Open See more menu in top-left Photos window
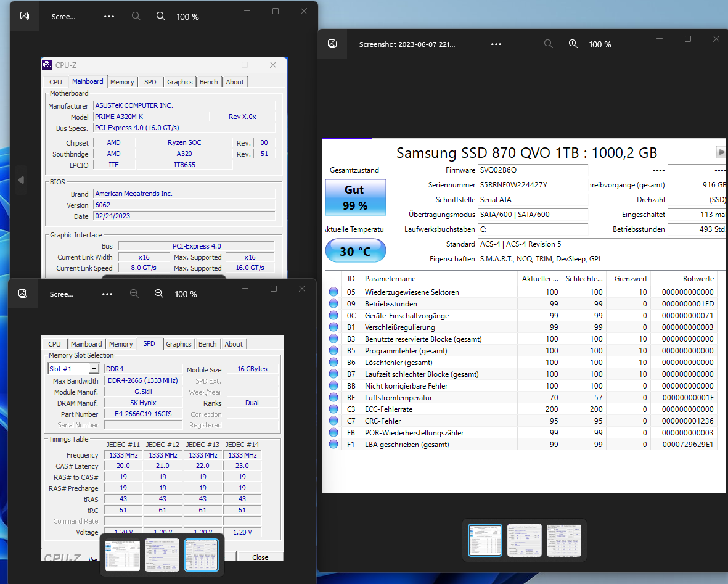The height and width of the screenshot is (584, 728). tap(109, 16)
